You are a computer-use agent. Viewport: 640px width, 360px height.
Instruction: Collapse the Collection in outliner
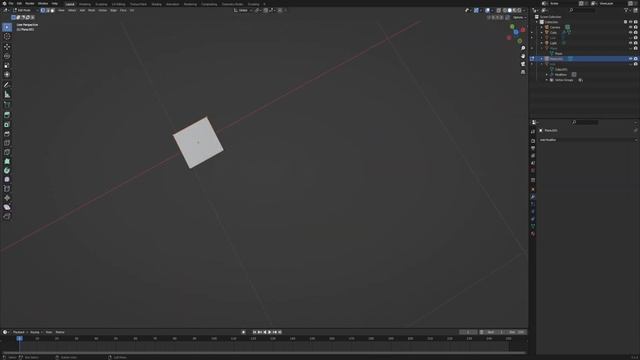tap(537, 22)
